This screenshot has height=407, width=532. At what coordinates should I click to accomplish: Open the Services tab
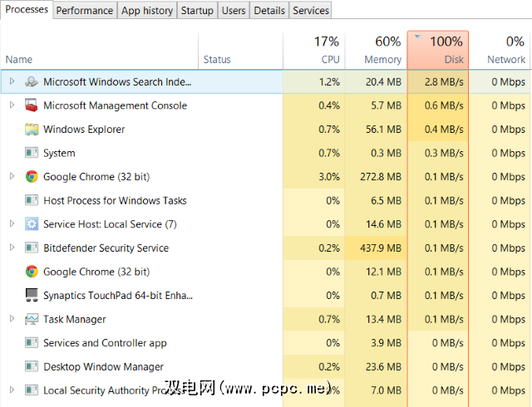pyautogui.click(x=311, y=11)
